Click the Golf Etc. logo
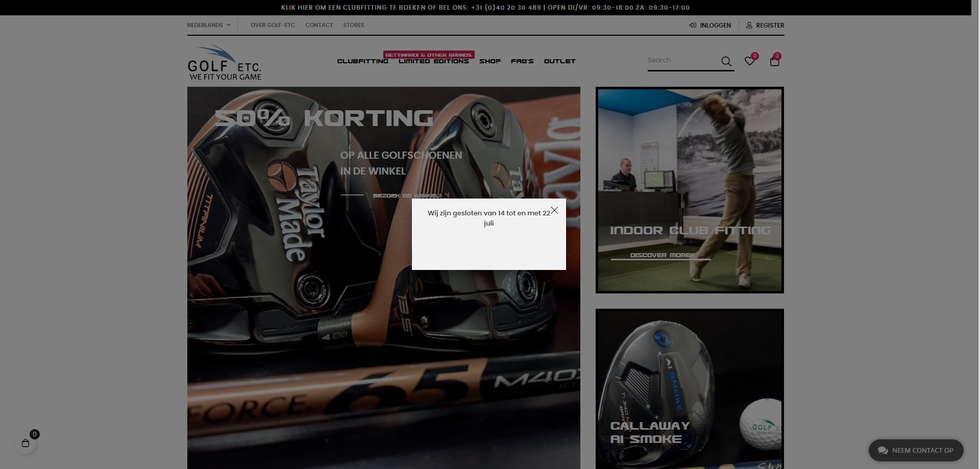Screen dimensions: 980x469 [x=225, y=62]
